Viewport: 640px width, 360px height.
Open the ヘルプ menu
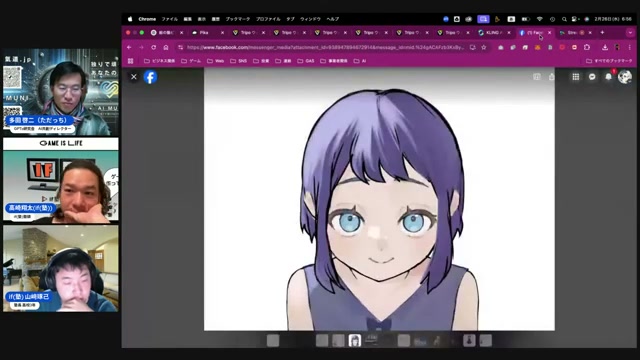click(333, 19)
